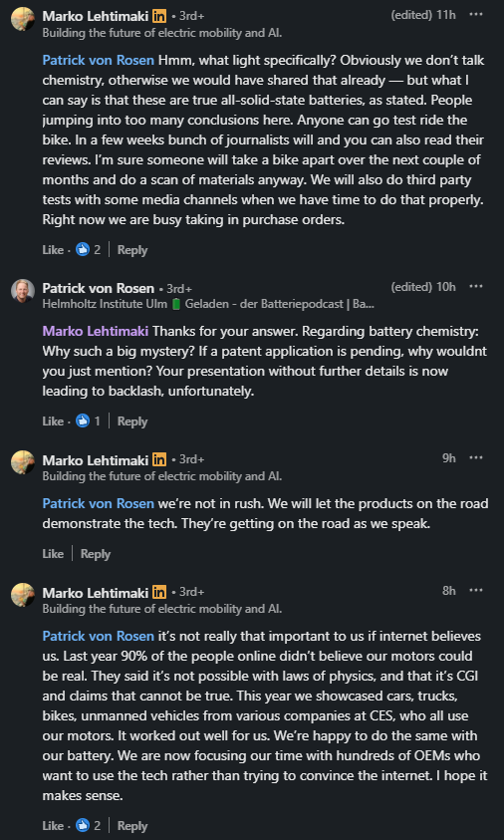Open Patrick von Rosen's profile photo
This screenshot has width=504, height=840.
[23, 291]
